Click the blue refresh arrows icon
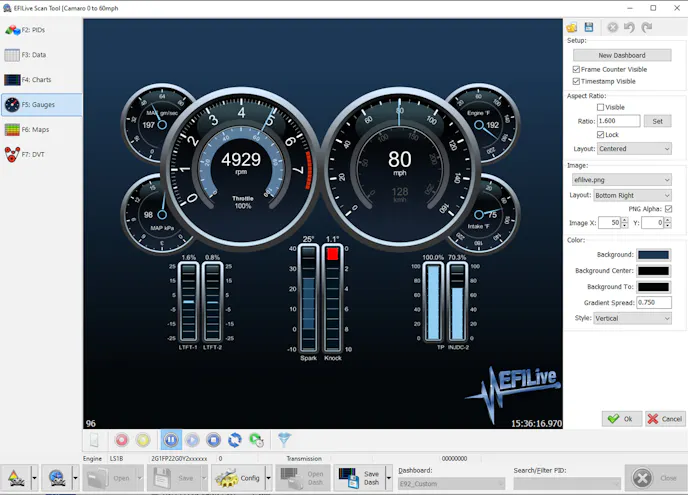 pos(235,439)
